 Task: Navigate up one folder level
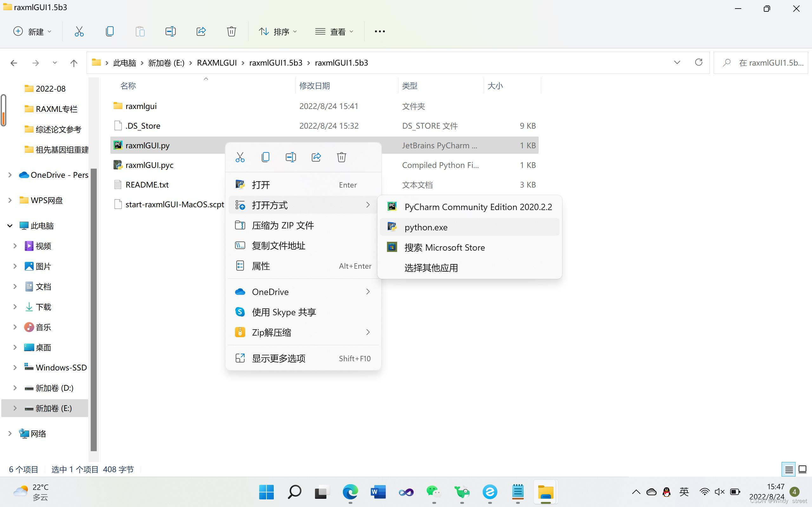[74, 62]
